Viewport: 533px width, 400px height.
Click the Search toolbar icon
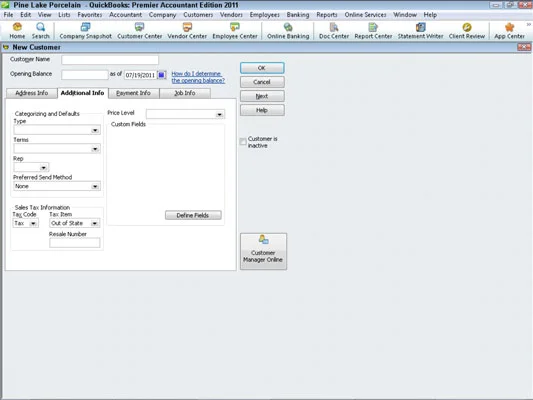[40, 31]
